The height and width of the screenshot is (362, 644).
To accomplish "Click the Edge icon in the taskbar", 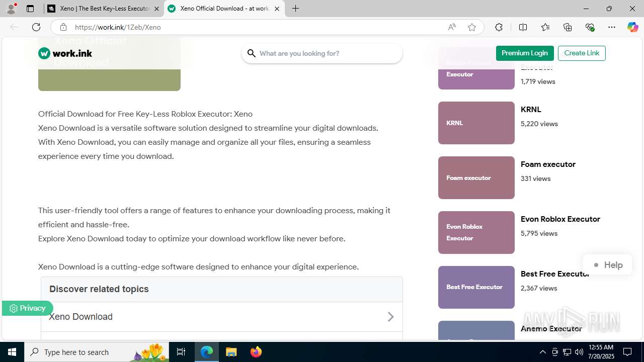I will pos(207,352).
